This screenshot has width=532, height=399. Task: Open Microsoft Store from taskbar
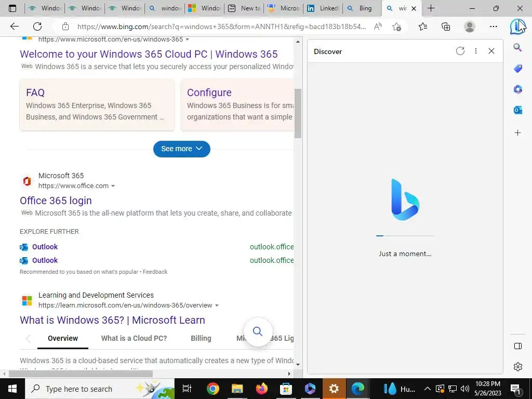286,389
